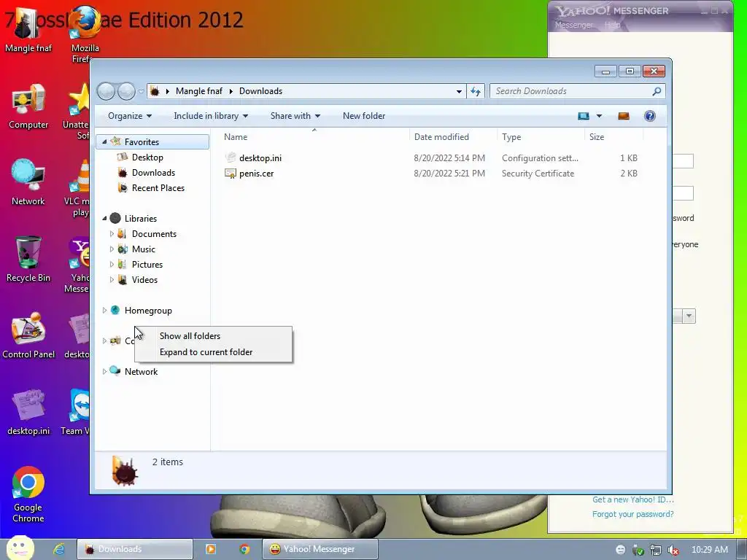Click inside the Search Downloads field
Image resolution: width=747 pixels, height=560 pixels.
572,91
